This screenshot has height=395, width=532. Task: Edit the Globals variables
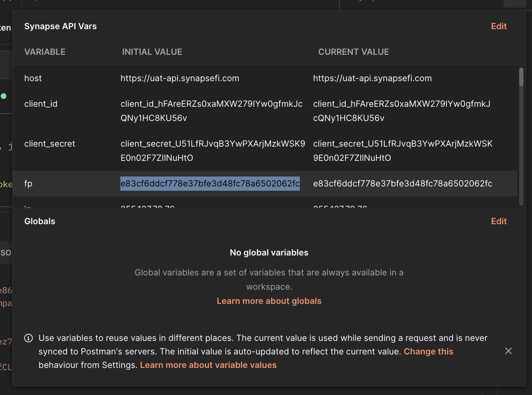click(499, 221)
